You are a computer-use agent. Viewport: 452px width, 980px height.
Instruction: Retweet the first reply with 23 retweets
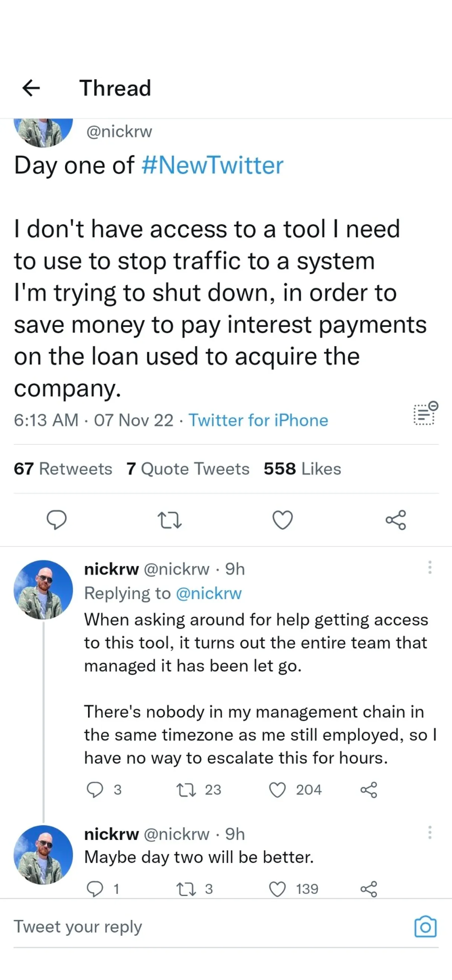click(x=186, y=790)
